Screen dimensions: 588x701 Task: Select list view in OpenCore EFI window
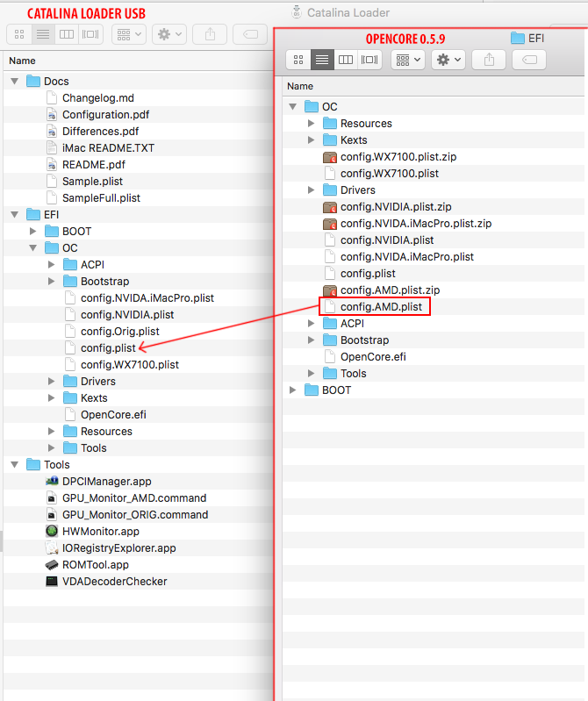click(322, 60)
